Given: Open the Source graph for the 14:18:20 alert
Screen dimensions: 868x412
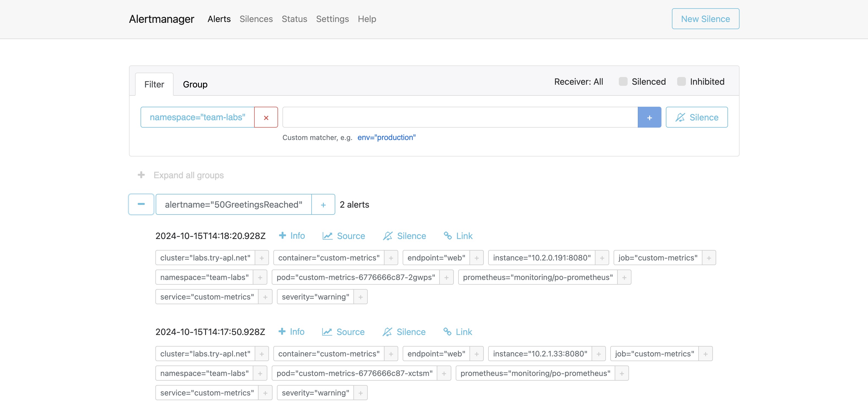Looking at the screenshot, I should 344,236.
